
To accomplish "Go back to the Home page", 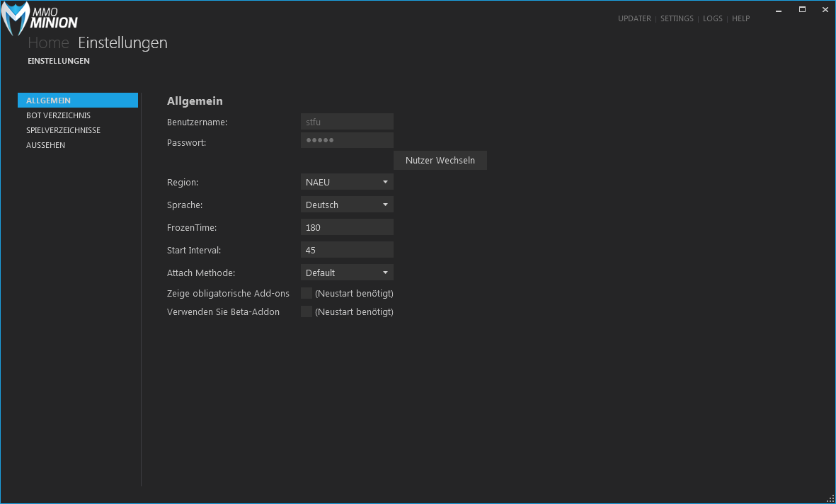I will pyautogui.click(x=48, y=42).
